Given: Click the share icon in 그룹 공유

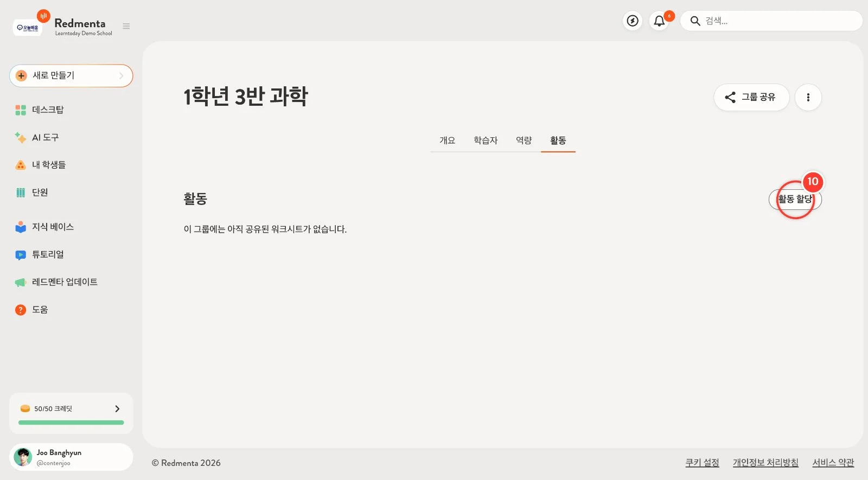Looking at the screenshot, I should point(730,97).
